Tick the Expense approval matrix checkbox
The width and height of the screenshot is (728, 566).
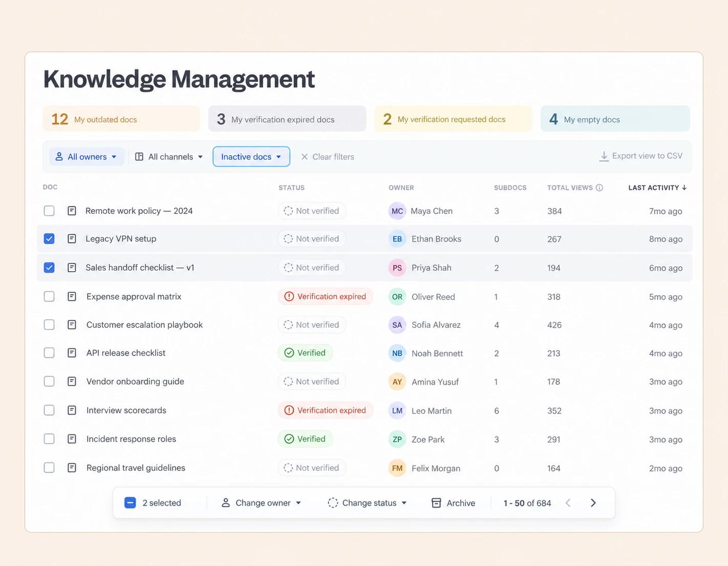(x=49, y=296)
